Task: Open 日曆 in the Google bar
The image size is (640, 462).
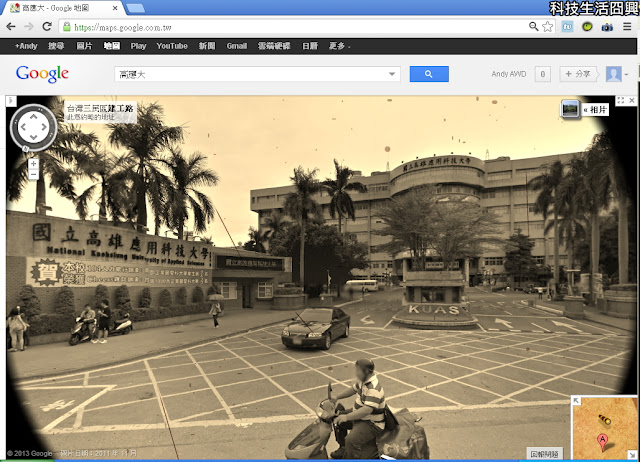Action: 310,46
